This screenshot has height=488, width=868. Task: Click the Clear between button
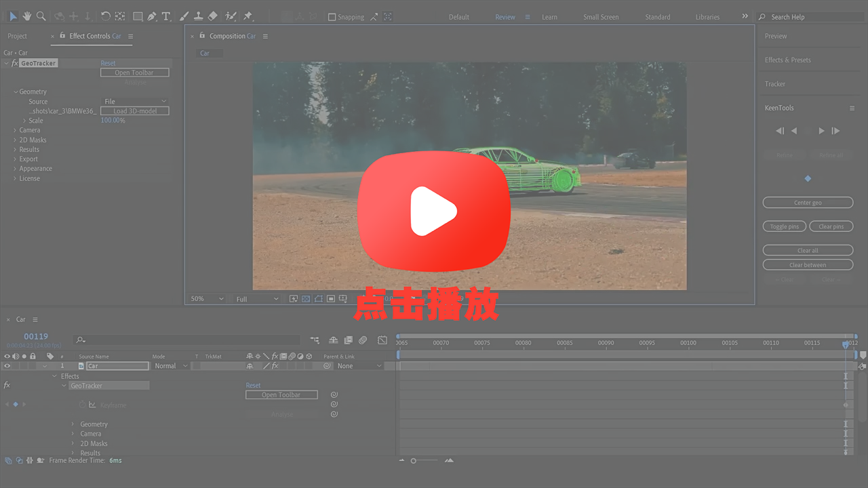[808, 265]
